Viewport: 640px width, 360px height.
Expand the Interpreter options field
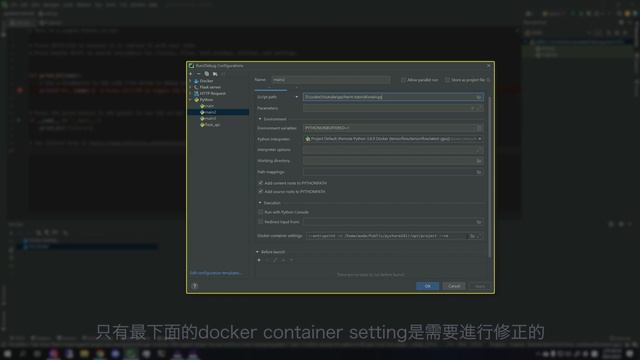[479, 150]
